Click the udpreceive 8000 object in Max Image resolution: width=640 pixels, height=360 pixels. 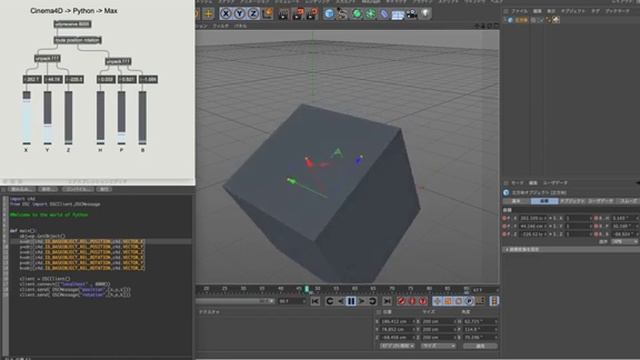73,24
